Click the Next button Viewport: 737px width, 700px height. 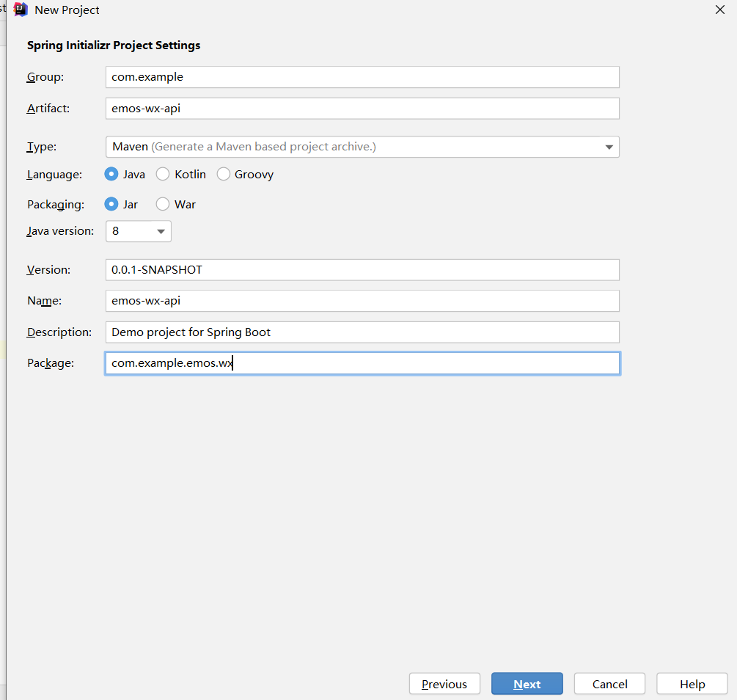[x=527, y=684]
